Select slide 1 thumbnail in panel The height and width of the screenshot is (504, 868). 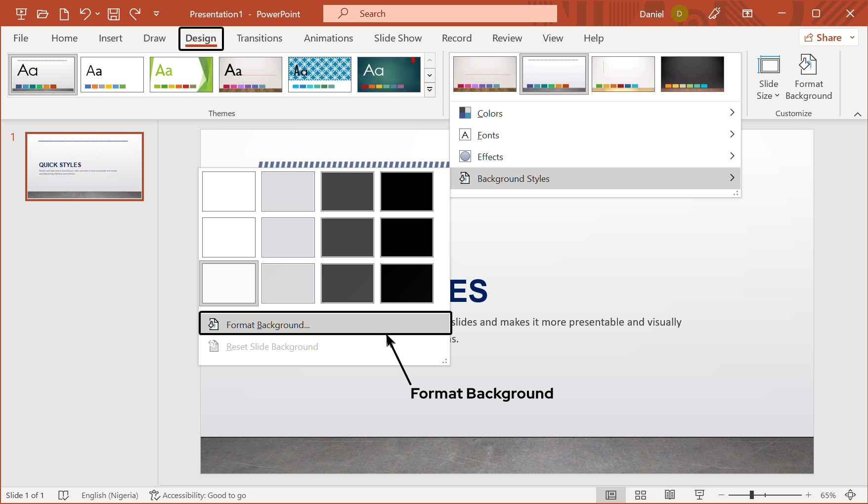point(85,166)
